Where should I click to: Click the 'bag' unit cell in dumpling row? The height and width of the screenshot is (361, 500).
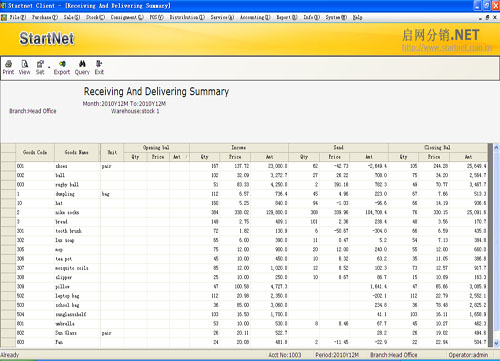112,194
